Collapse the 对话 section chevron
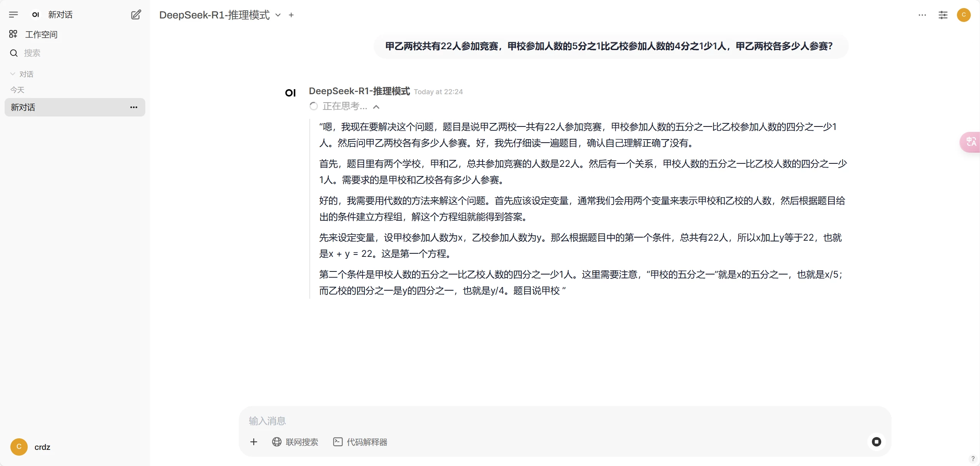 tap(13, 74)
